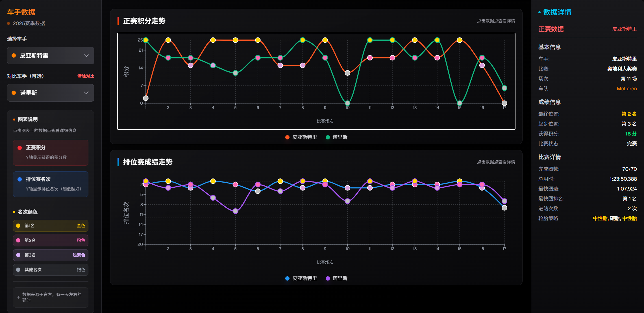644x313 pixels.
Task: Click the McLaren team name link
Action: pyautogui.click(x=626, y=89)
